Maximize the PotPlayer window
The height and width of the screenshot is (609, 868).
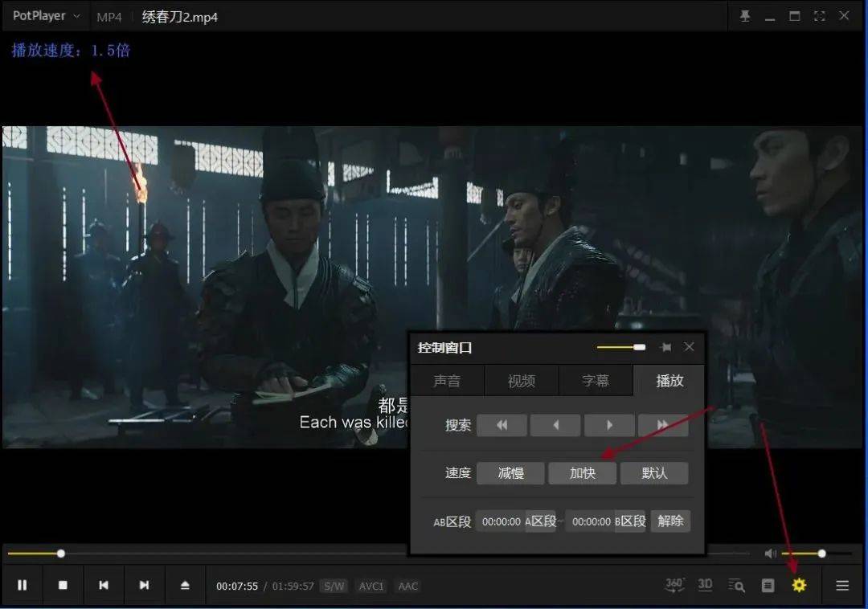794,16
